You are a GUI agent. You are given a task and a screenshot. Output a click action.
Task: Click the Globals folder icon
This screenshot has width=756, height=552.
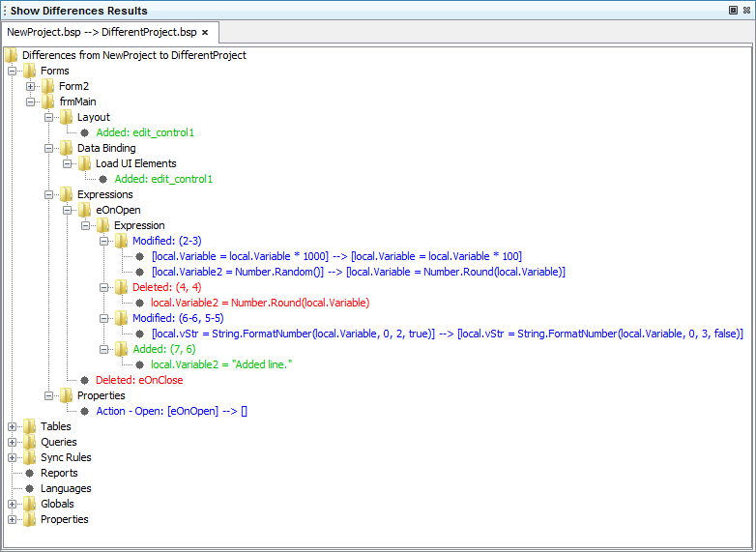(29, 504)
